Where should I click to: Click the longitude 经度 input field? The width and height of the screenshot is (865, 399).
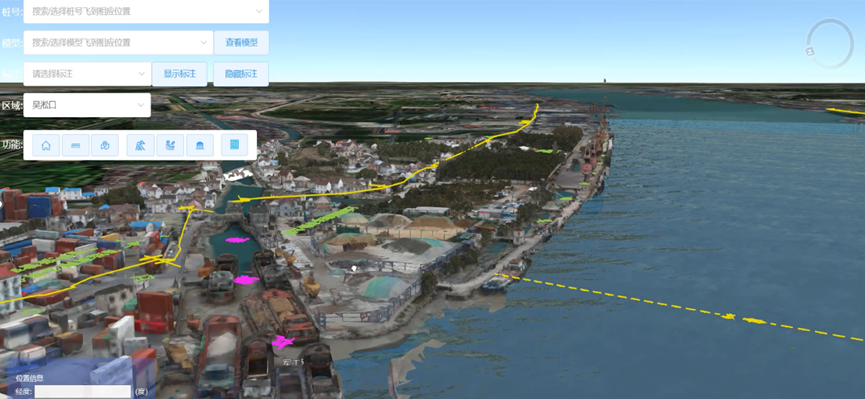click(83, 392)
